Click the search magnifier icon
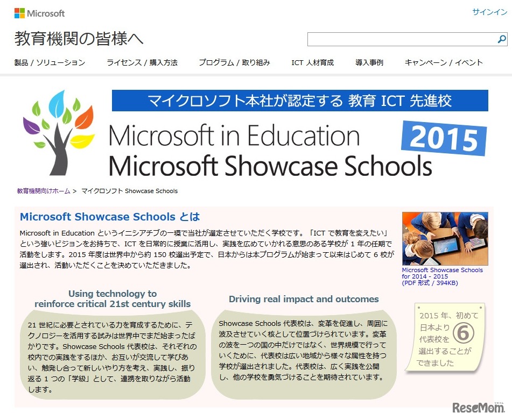This screenshot has height=420, width=512. [502, 39]
